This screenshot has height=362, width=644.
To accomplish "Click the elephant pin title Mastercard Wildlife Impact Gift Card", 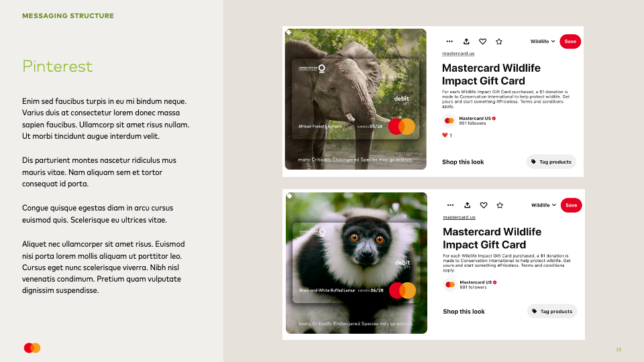I will [x=491, y=74].
